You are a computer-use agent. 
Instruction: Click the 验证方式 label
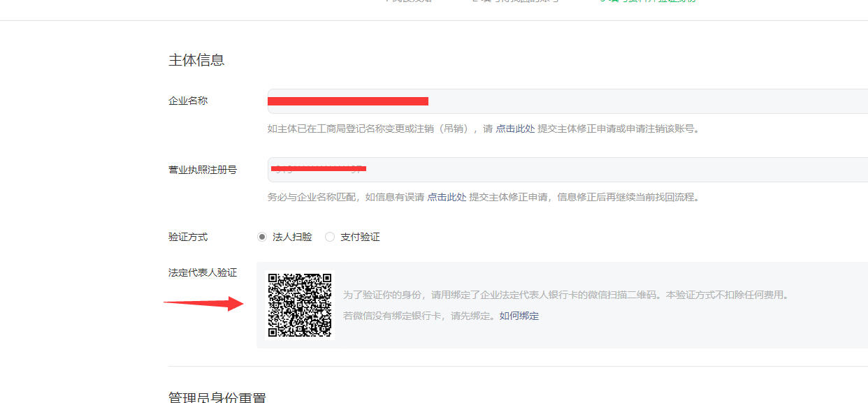(188, 237)
